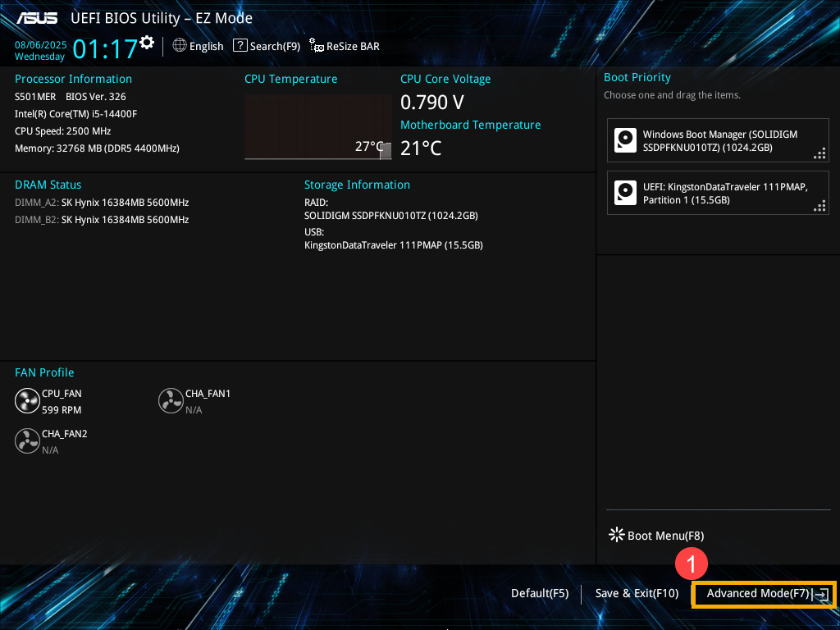Click the CHA_FAN2 fan icon
This screenshot has height=630, width=840.
pyautogui.click(x=27, y=441)
